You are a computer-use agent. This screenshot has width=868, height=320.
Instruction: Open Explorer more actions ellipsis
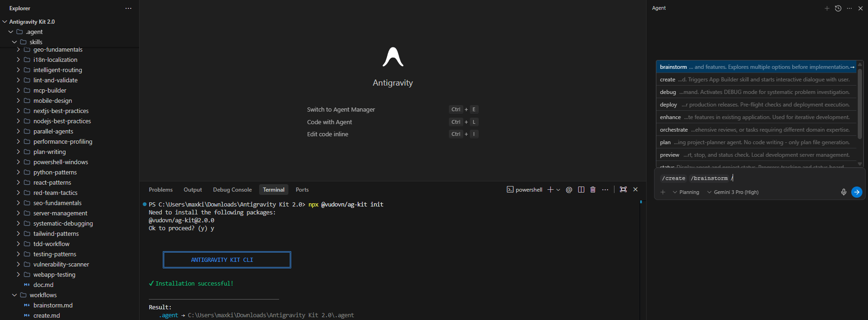click(128, 8)
